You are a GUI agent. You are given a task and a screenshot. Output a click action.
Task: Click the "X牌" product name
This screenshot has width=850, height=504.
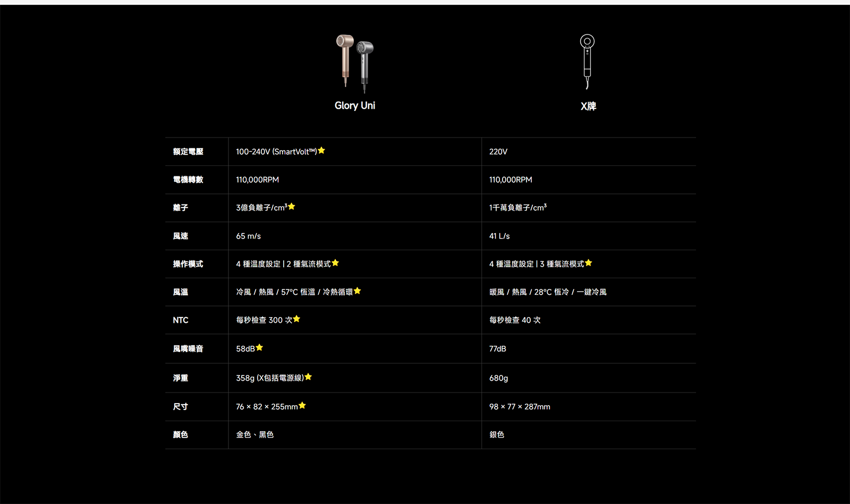coord(588,106)
